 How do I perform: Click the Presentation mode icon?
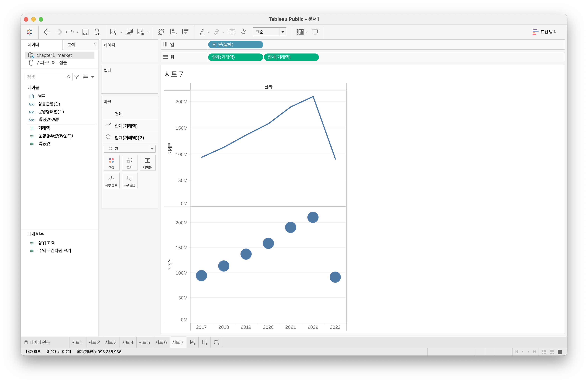315,32
